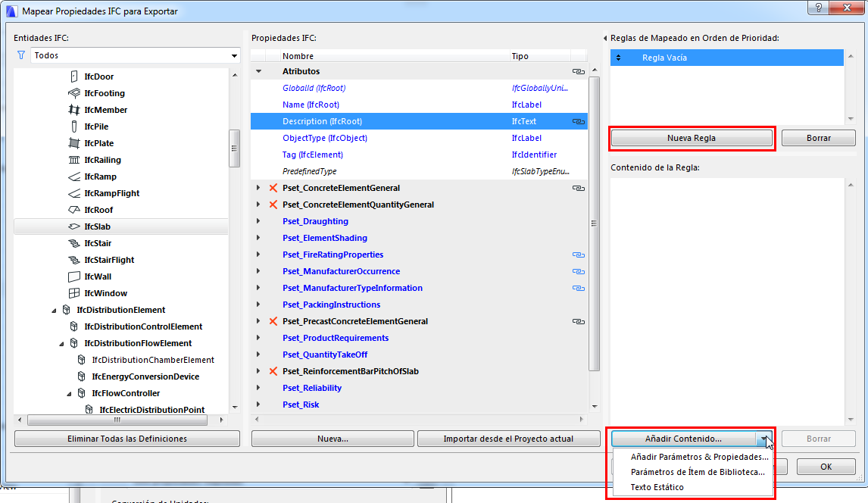Viewport: 868px width, 503px height.
Task: Open the Todos entity filter dropdown
Action: click(x=135, y=55)
